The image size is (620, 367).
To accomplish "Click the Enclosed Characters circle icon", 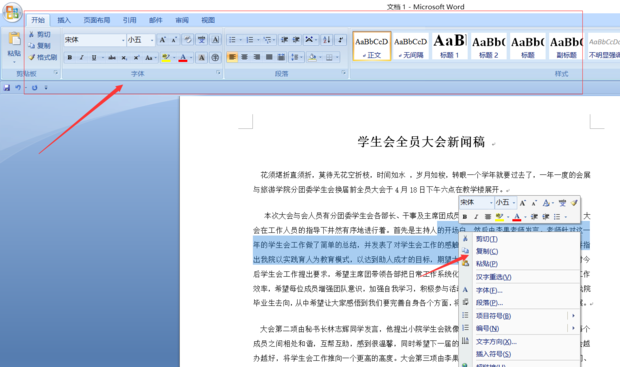I will 215,58.
